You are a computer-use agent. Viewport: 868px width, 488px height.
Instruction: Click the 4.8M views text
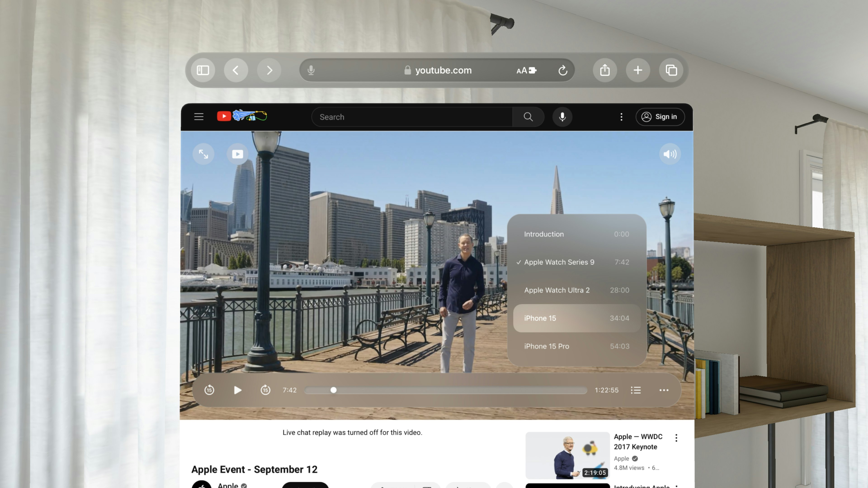629,468
